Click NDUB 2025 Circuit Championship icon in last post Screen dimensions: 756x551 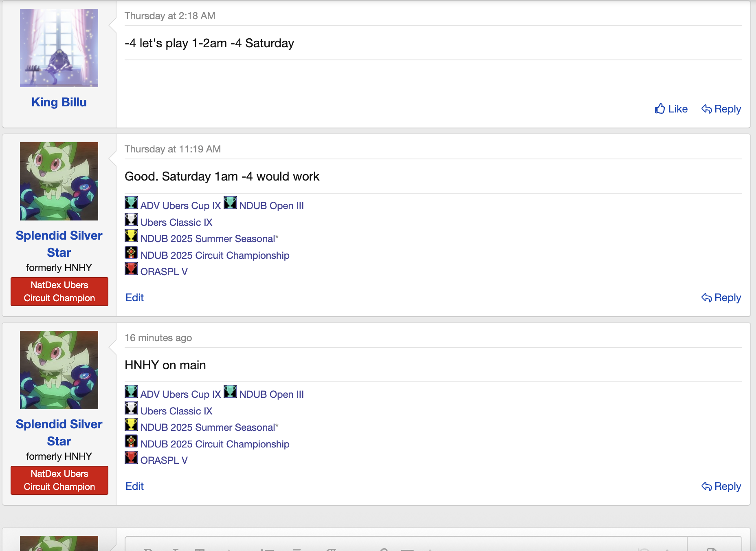tap(131, 441)
